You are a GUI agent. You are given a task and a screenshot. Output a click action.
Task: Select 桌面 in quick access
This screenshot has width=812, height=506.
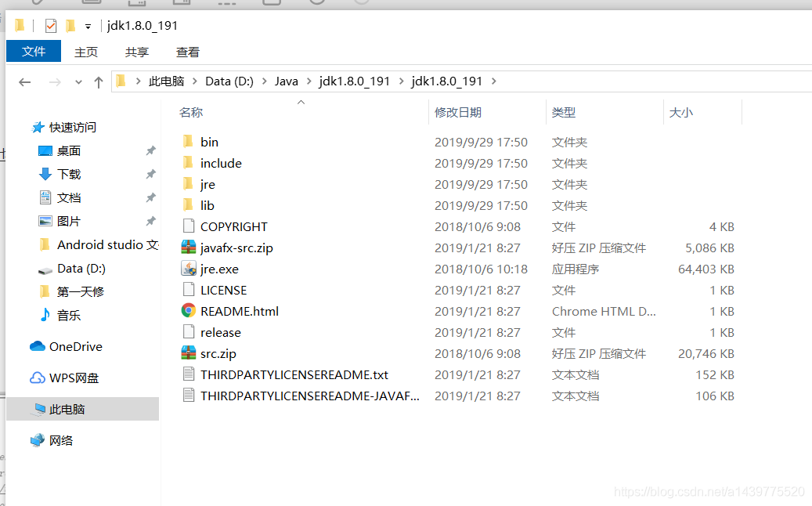pyautogui.click(x=69, y=150)
